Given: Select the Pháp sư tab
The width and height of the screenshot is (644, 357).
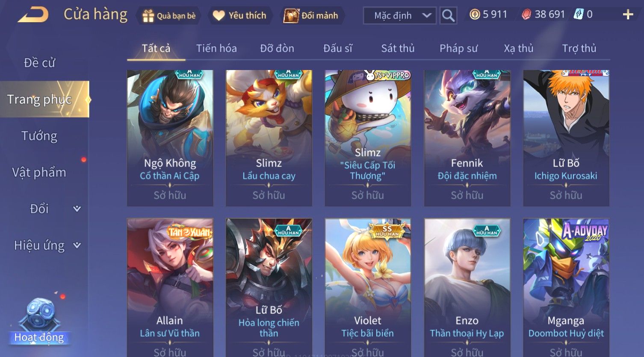Looking at the screenshot, I should pos(458,48).
